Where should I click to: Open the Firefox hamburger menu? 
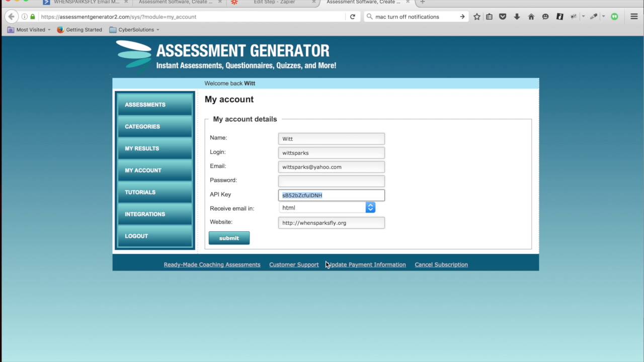tap(634, 17)
